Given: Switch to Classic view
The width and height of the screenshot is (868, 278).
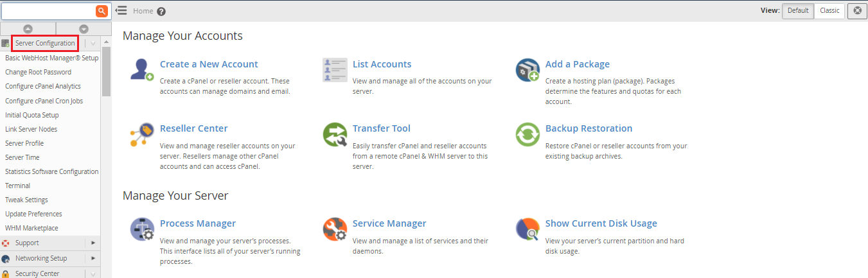Looking at the screenshot, I should pos(829,11).
